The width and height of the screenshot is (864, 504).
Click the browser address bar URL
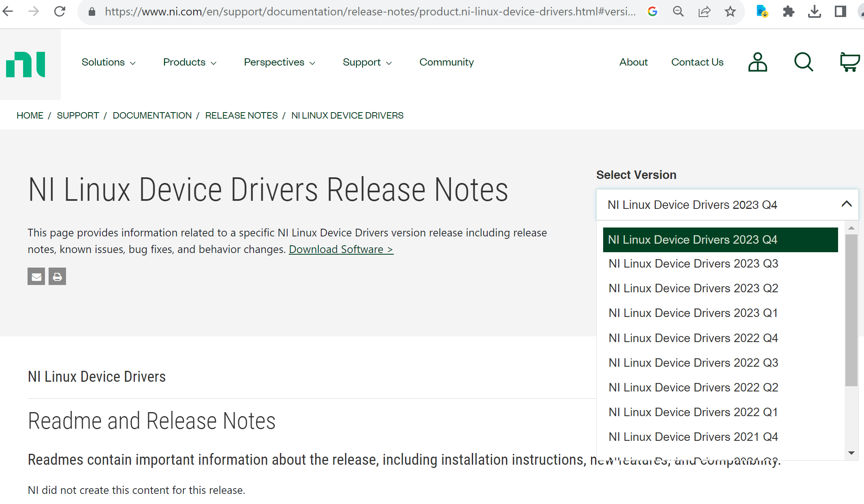(370, 12)
